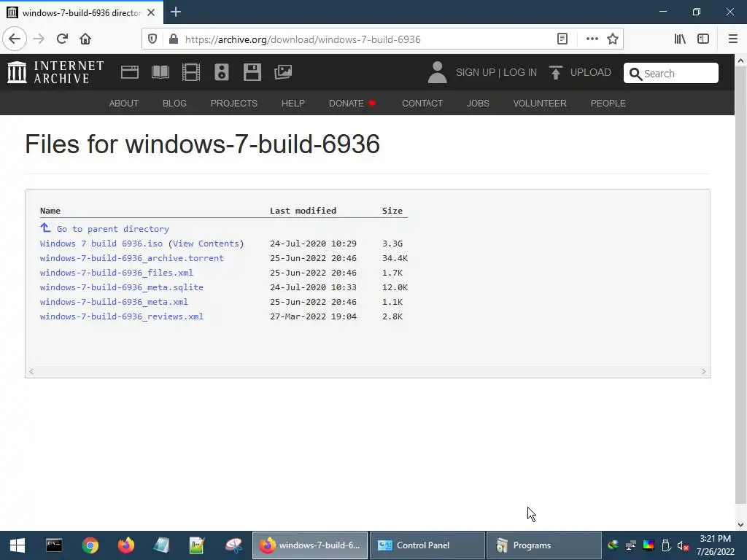Open windows-7-build-6936_meta.sqlite link
The image size is (747, 560).
(122, 287)
